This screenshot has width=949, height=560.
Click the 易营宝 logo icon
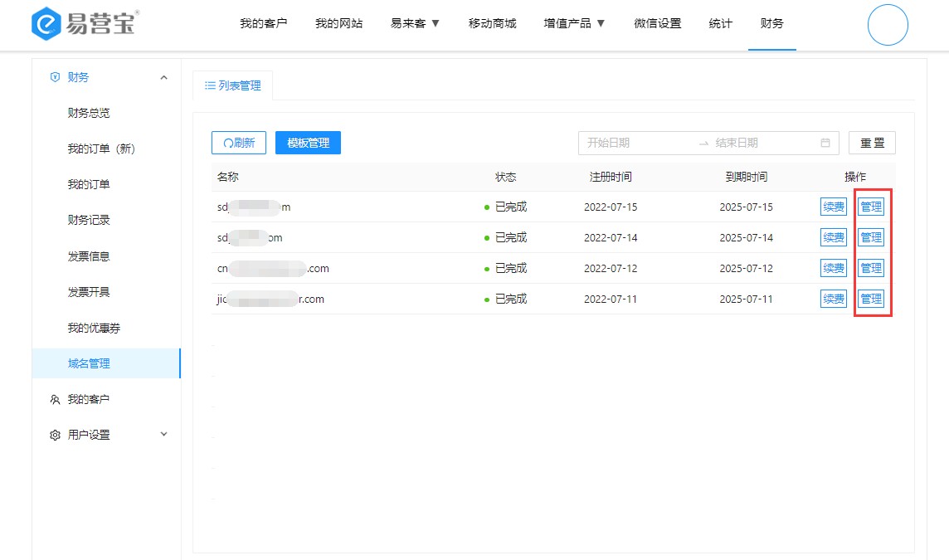click(x=46, y=24)
